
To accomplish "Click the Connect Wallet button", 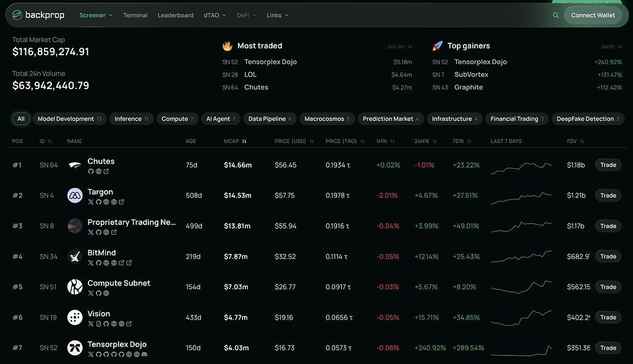I will pos(593,15).
